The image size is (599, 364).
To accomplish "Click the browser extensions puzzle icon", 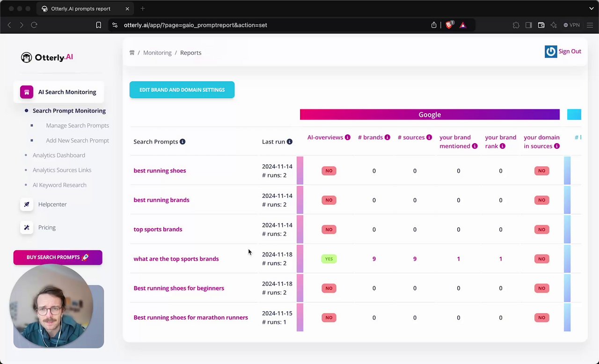I will pos(516,25).
